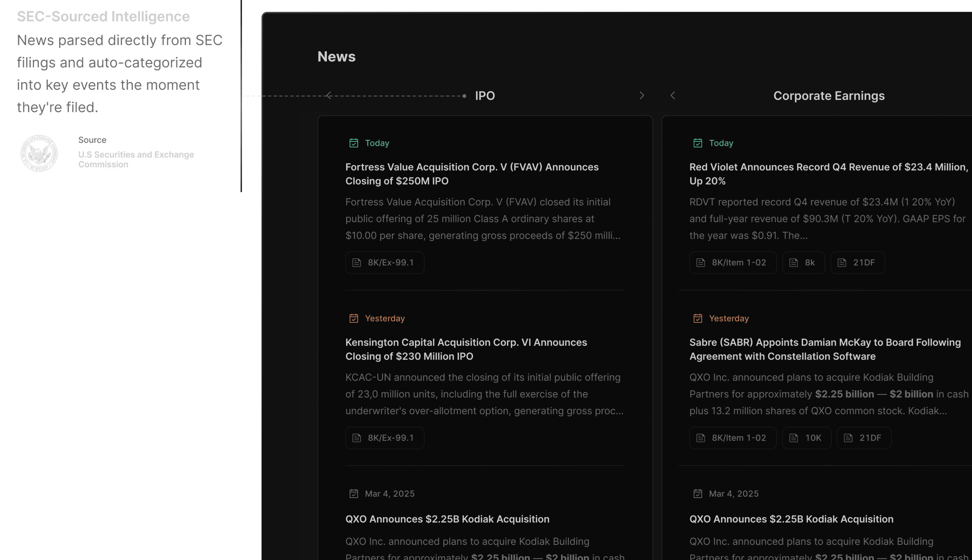
Task: Open the 8K/Ex-99.1 filing tag under Fortress Value
Action: tap(384, 263)
